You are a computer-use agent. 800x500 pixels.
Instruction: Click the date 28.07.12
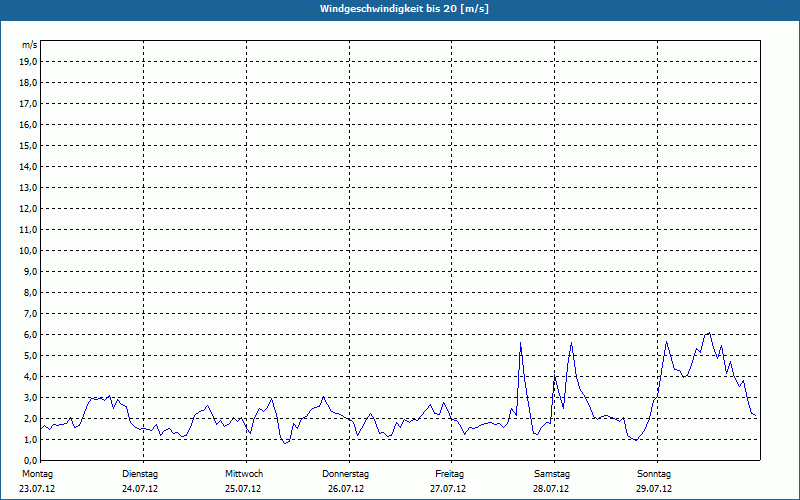click(x=551, y=489)
